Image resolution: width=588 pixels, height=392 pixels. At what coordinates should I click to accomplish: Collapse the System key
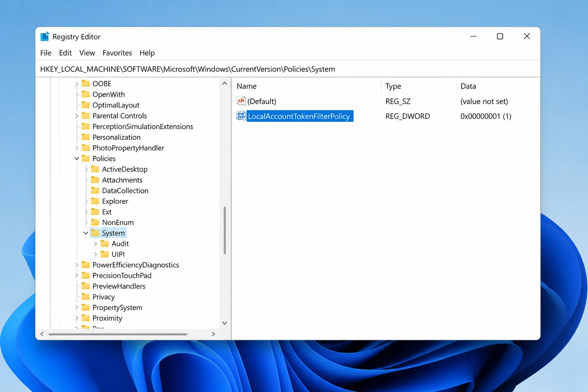[x=86, y=233]
